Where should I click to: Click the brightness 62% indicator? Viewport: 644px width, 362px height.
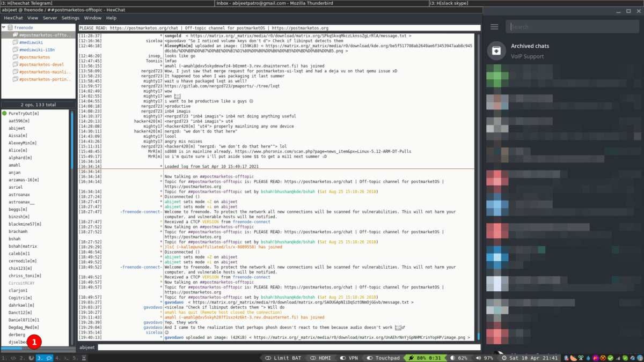459,358
